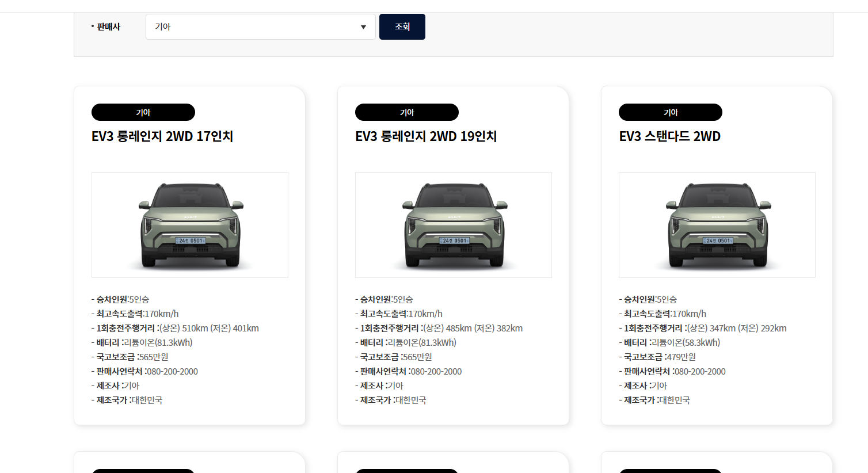The width and height of the screenshot is (868, 473).
Task: Open the EV3 롱레인지 2WD 19인치 title
Action: point(426,136)
